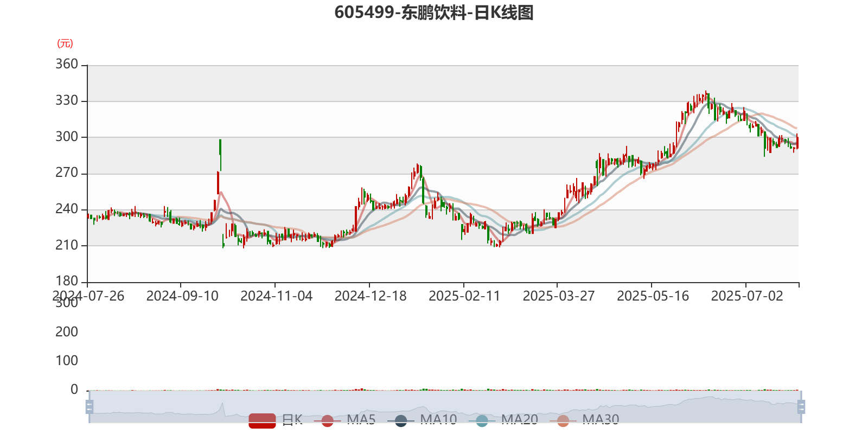The width and height of the screenshot is (868, 434).
Task: Click the (元) unit label
Action: click(65, 43)
